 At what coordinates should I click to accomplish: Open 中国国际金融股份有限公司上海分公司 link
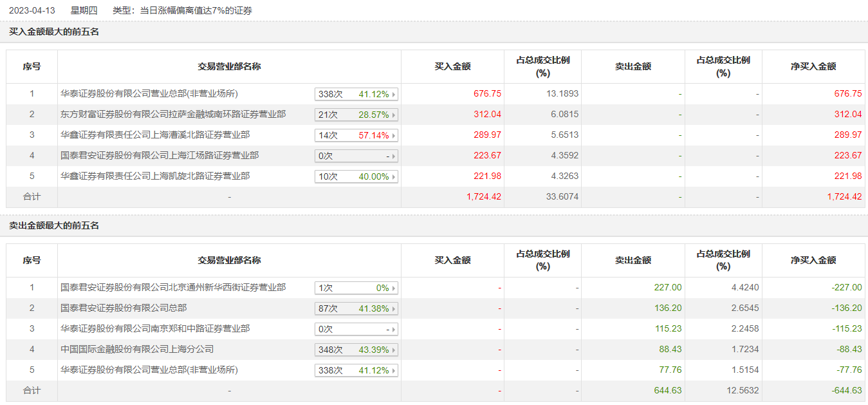(137, 350)
